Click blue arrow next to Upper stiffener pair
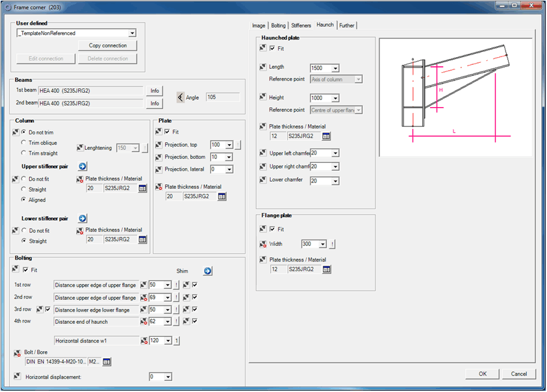547x392 pixels. pos(83,167)
